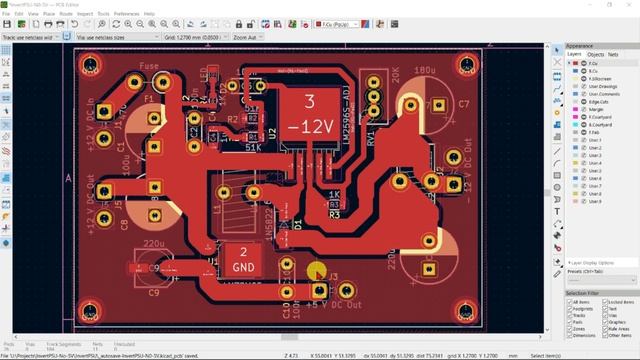Viewport: 640px width, 360px height.
Task: Open the Footprint Editor
Action: (x=265, y=24)
